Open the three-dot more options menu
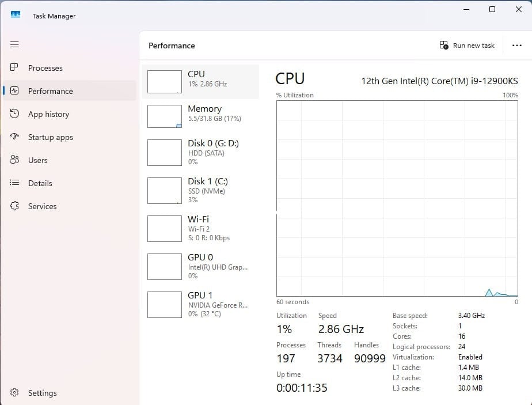 pyautogui.click(x=516, y=46)
